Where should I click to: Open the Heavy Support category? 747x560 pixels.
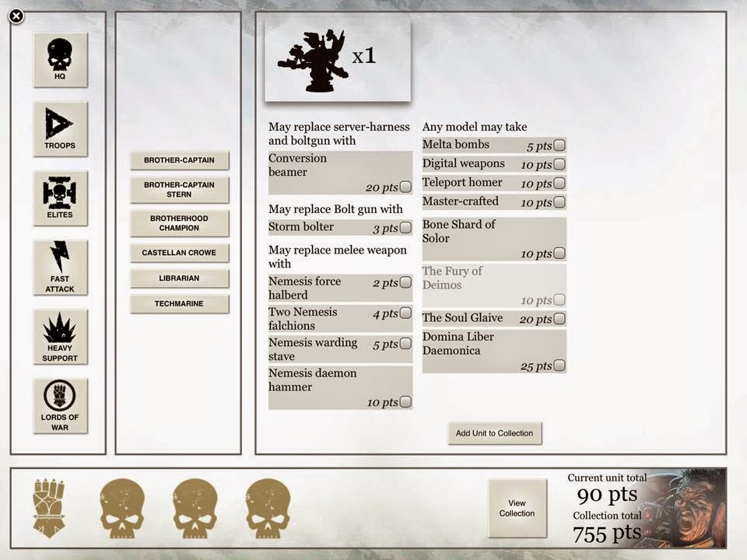click(x=60, y=337)
